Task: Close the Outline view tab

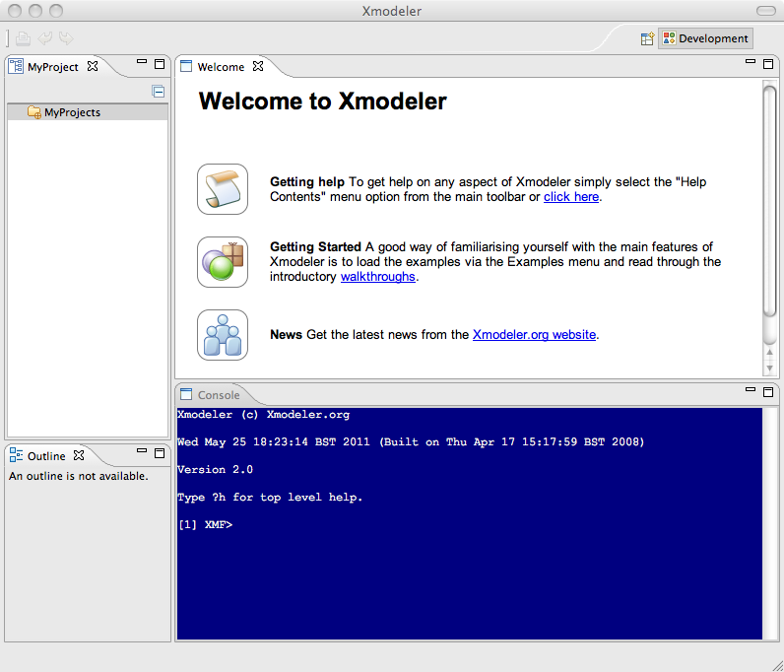Action: [x=79, y=455]
